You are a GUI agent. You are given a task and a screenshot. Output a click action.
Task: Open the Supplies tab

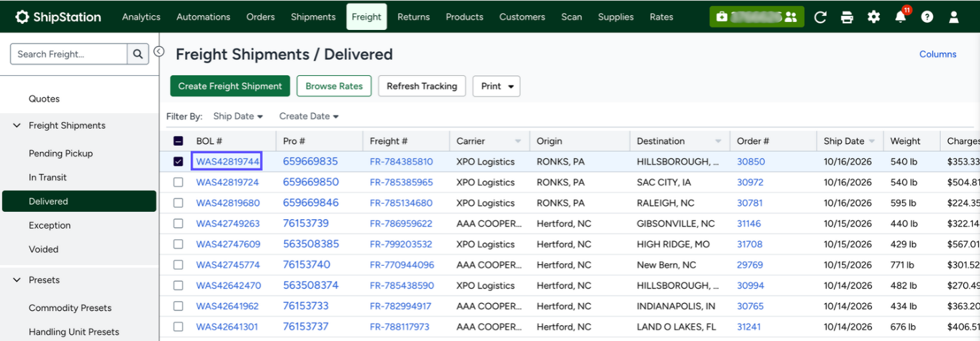tap(616, 17)
